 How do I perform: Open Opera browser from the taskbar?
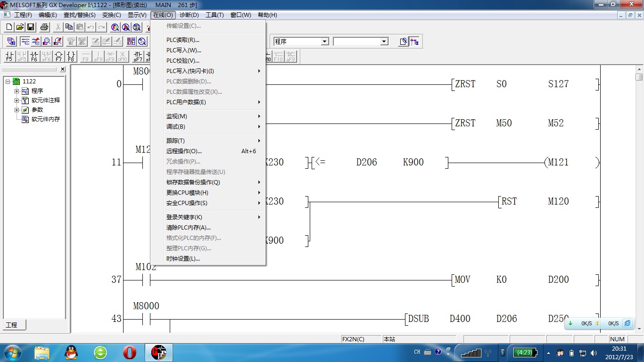[x=129, y=352]
